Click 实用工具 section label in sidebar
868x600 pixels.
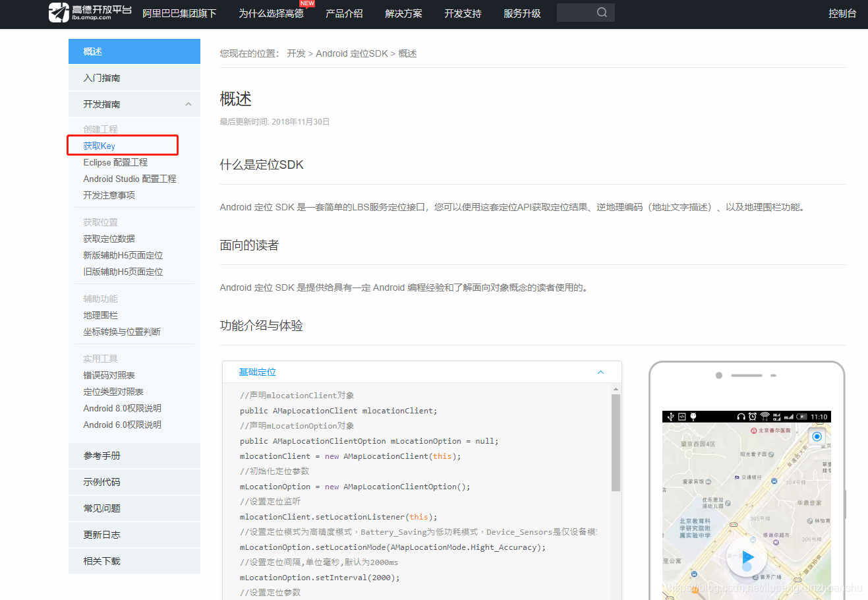(x=100, y=359)
